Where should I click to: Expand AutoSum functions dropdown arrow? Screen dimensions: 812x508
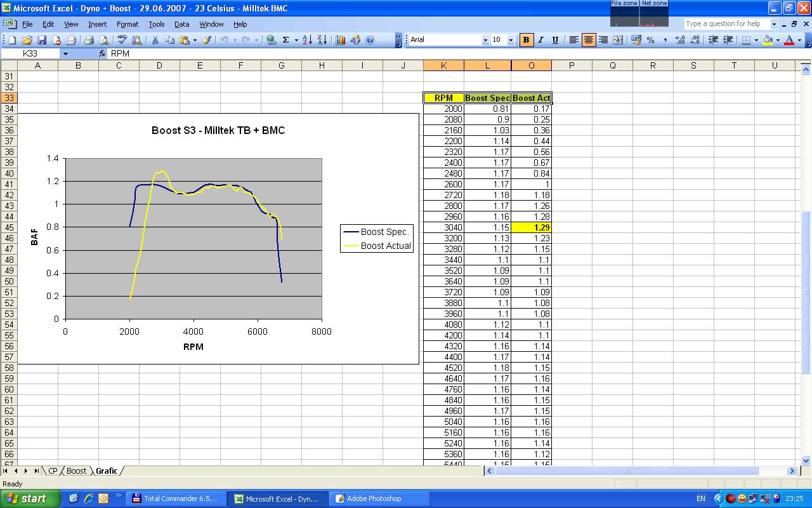tap(296, 40)
